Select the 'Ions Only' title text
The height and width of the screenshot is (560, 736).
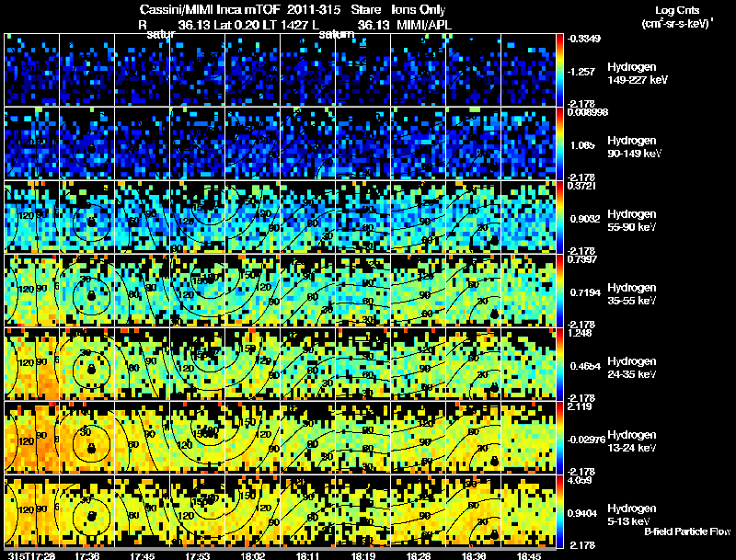419,9
